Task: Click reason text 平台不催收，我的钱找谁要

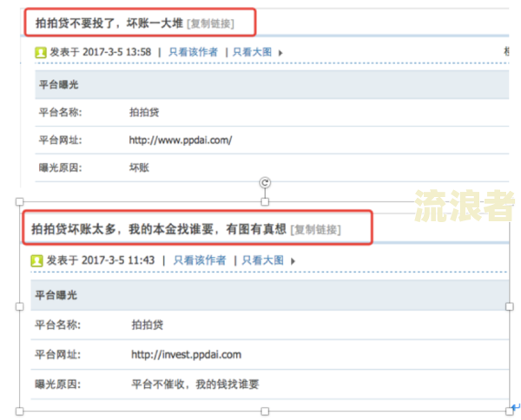Action: pos(195,384)
